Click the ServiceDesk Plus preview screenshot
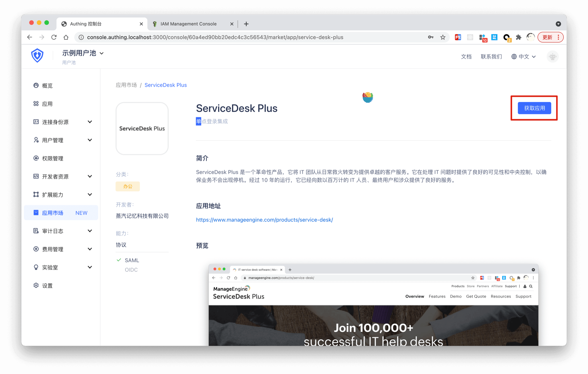588x374 pixels. pos(373,305)
